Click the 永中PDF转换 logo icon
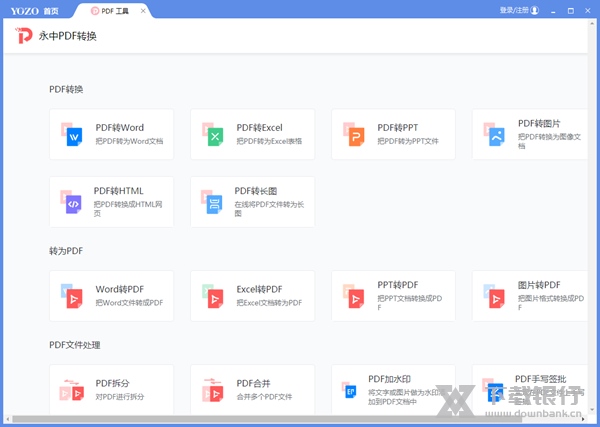 click(24, 37)
